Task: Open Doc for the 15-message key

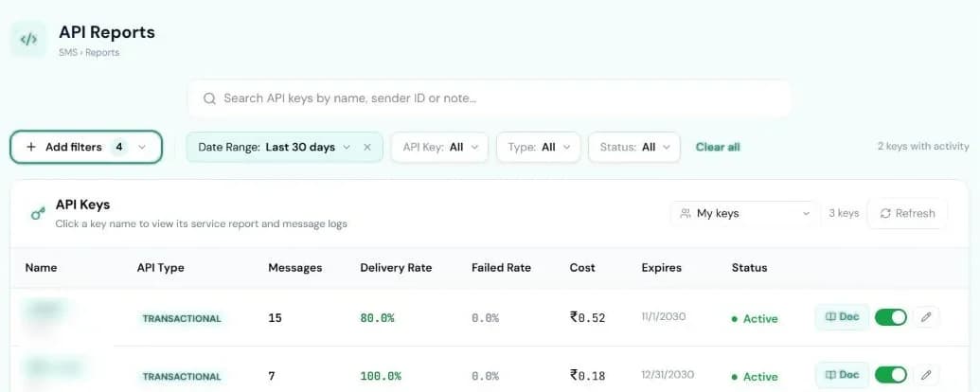Action: tap(842, 317)
